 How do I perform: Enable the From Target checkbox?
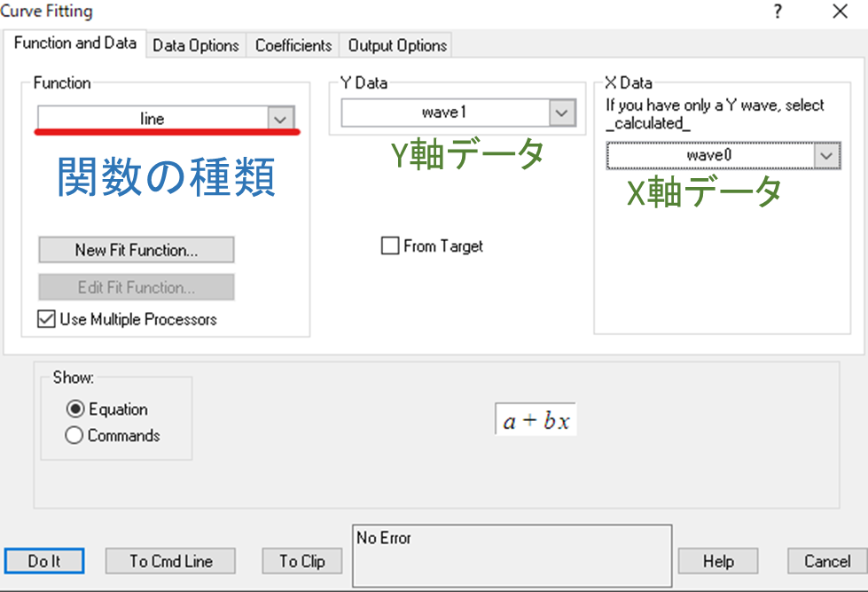(390, 246)
